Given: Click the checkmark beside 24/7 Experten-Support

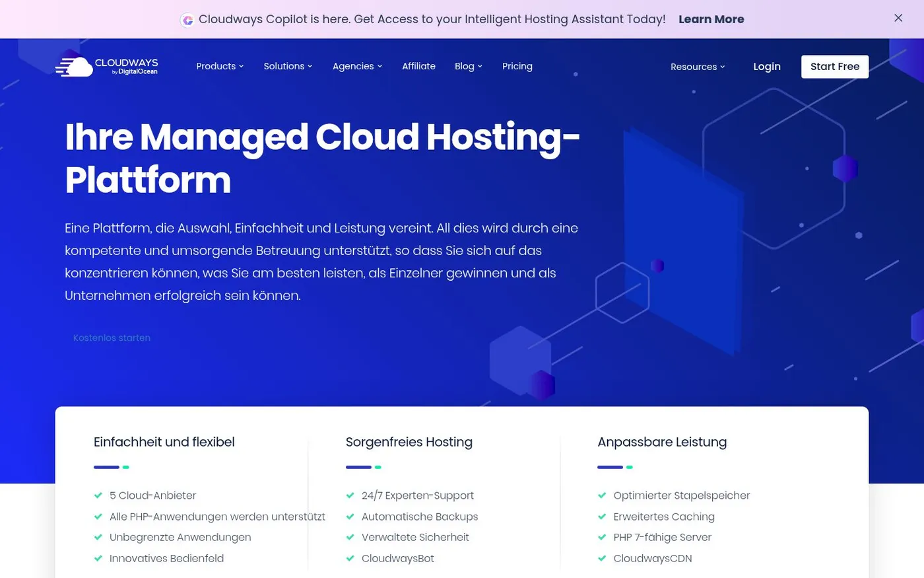Looking at the screenshot, I should [x=350, y=495].
